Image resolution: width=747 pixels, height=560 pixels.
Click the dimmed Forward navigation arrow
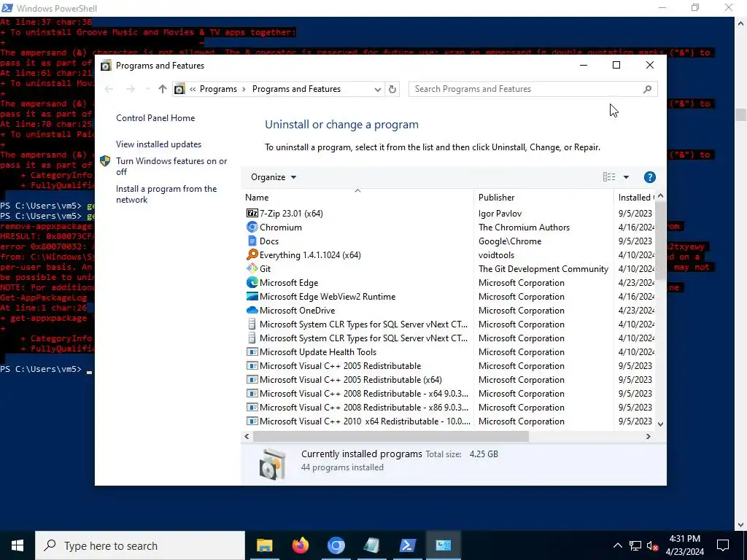tap(130, 89)
